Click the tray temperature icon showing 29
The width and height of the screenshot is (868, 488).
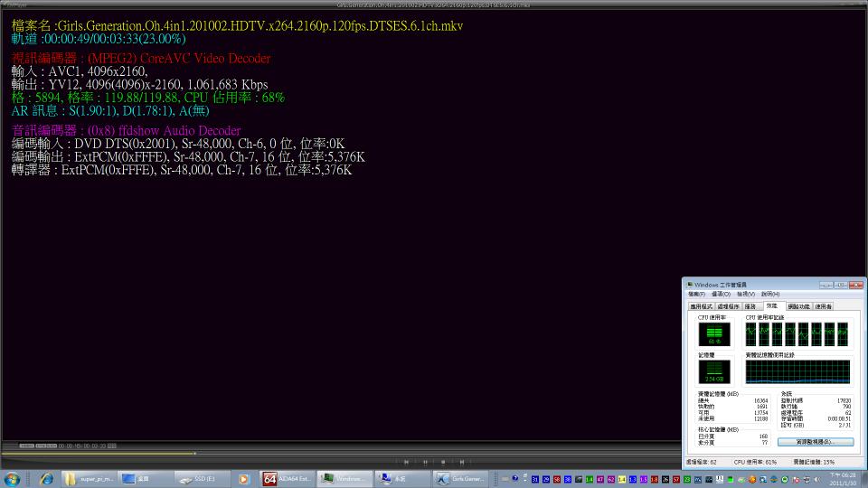[x=546, y=480]
